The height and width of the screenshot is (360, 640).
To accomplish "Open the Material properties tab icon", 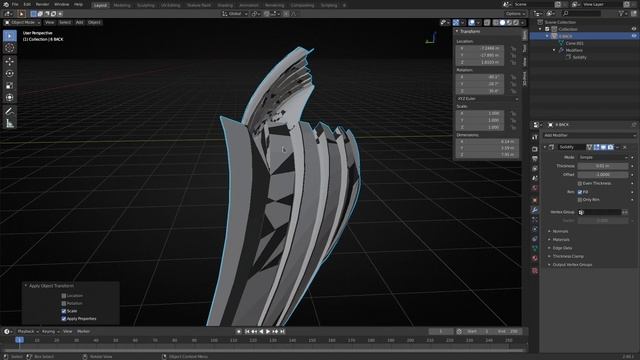I will point(535,258).
